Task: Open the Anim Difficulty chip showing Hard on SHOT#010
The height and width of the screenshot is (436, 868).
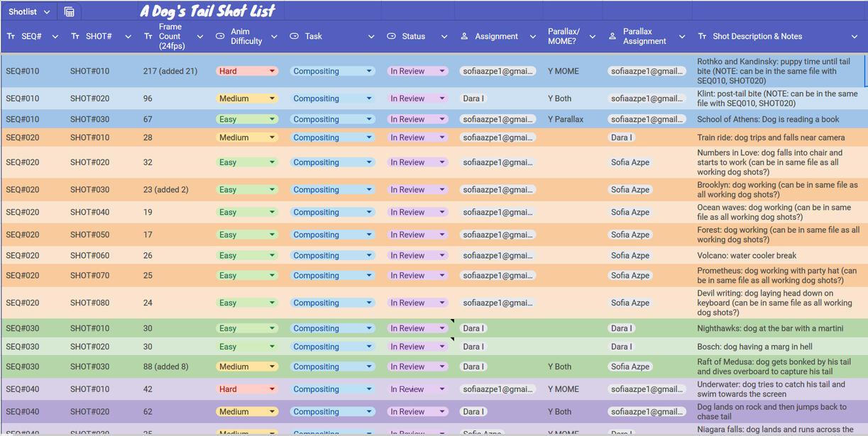Action: (x=246, y=71)
